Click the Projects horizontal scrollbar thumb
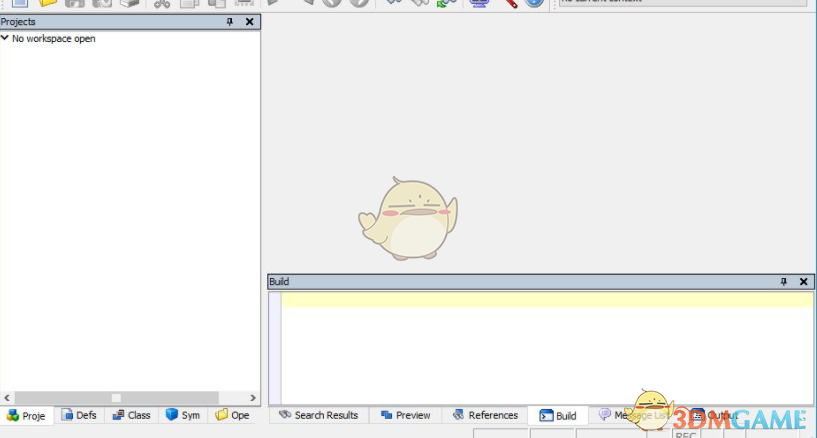 (x=116, y=398)
